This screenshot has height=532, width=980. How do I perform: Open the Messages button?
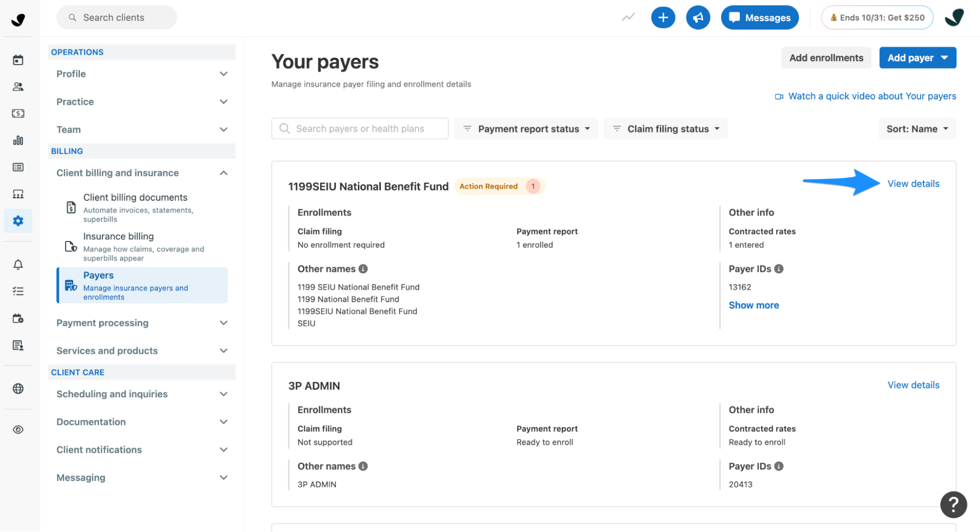pyautogui.click(x=759, y=18)
